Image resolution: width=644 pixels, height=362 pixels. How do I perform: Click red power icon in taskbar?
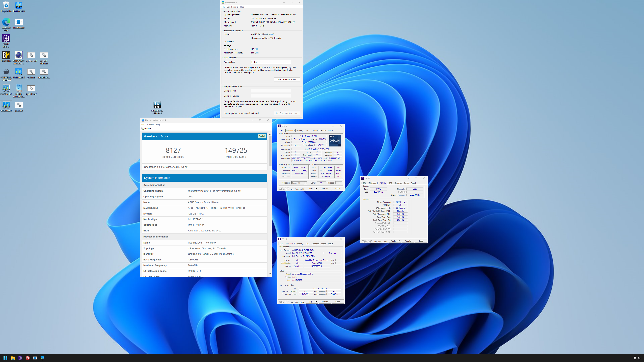pyautogui.click(x=28, y=358)
